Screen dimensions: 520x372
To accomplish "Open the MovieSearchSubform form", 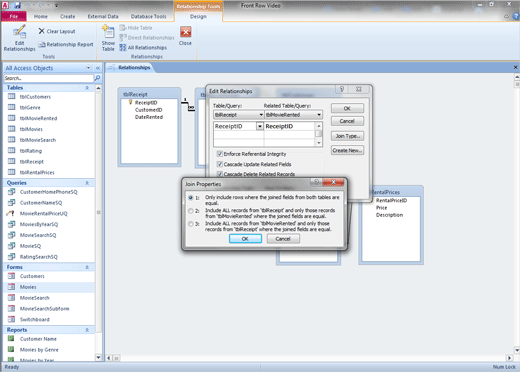I will pyautogui.click(x=44, y=309).
